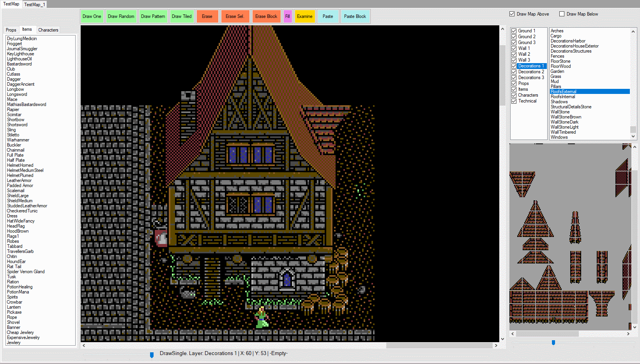This screenshot has width=640, height=364.
Task: Click map horizontal scrollbar right arrow
Action: click(496, 345)
